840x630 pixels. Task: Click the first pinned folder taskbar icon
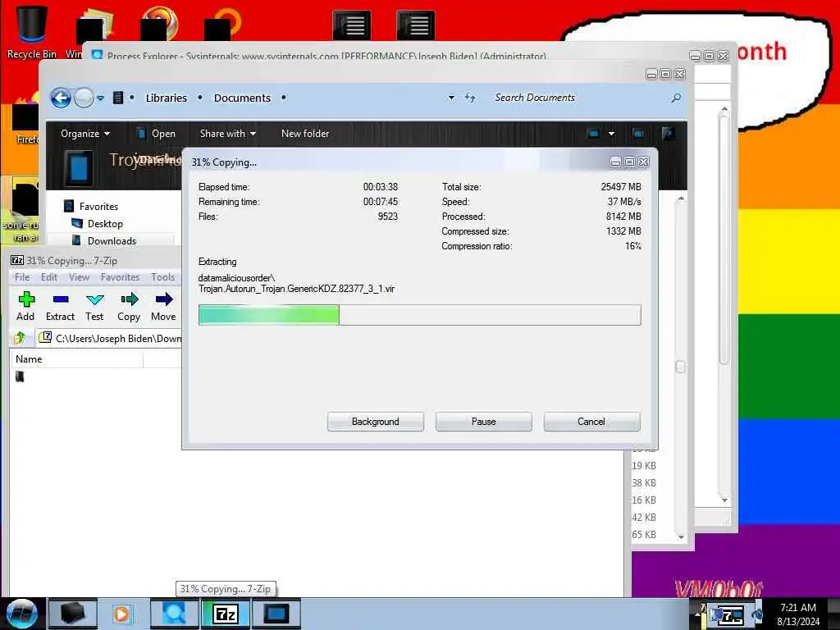coord(72,614)
